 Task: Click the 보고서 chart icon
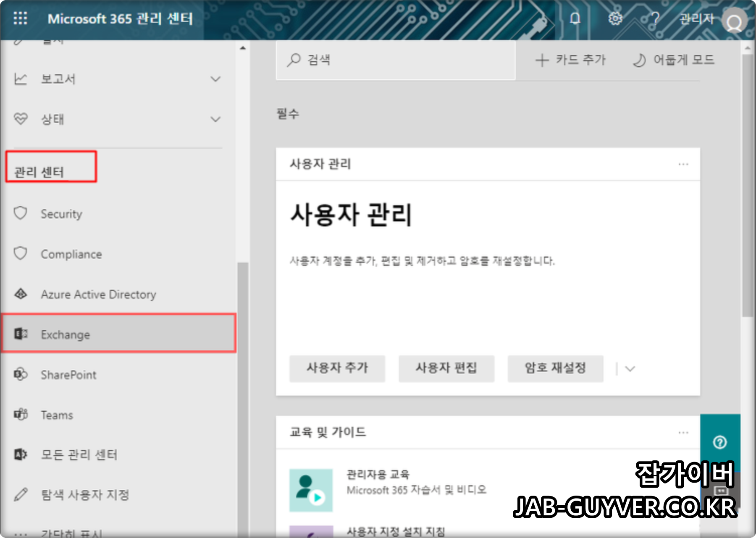click(x=21, y=79)
